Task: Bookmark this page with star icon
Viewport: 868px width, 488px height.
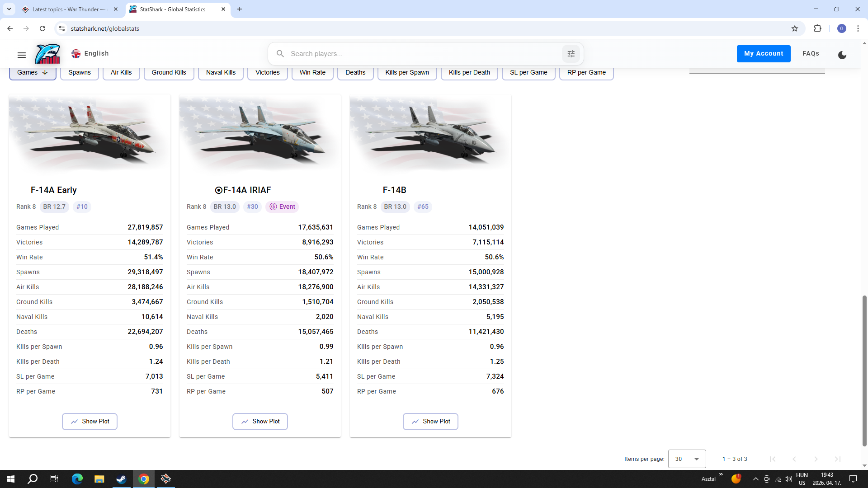Action: click(x=795, y=28)
